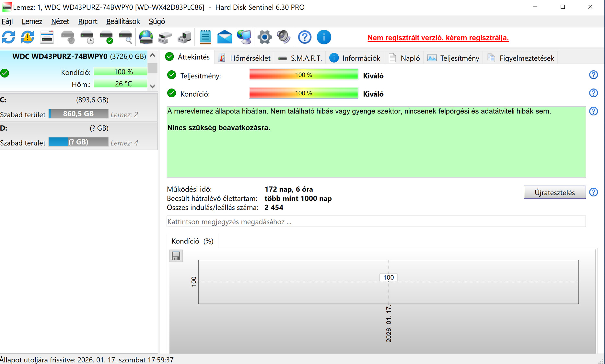This screenshot has height=364, width=605.
Task: Open the Súgó menu
Action: pyautogui.click(x=157, y=21)
